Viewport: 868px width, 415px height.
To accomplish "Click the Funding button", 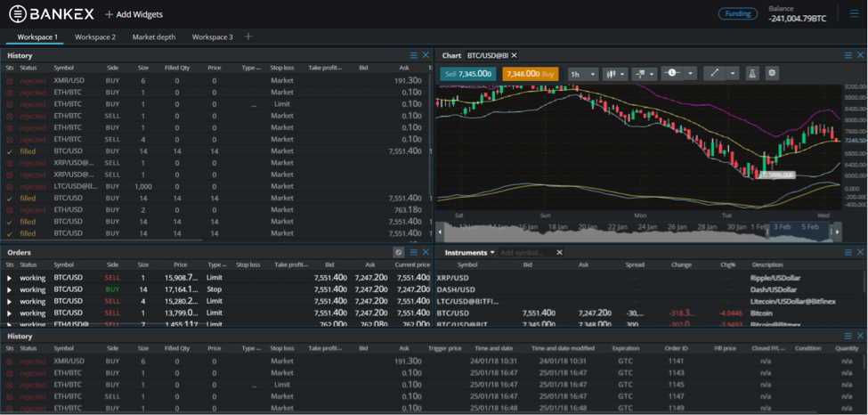I will (738, 14).
